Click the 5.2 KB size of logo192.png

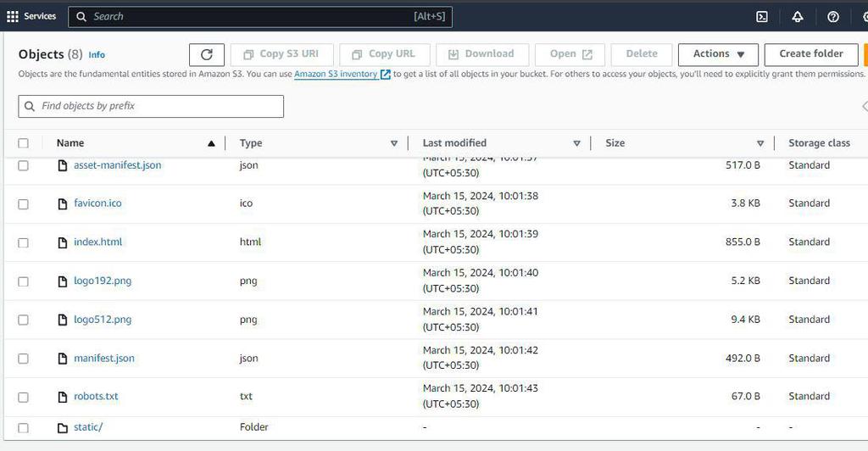click(x=745, y=281)
